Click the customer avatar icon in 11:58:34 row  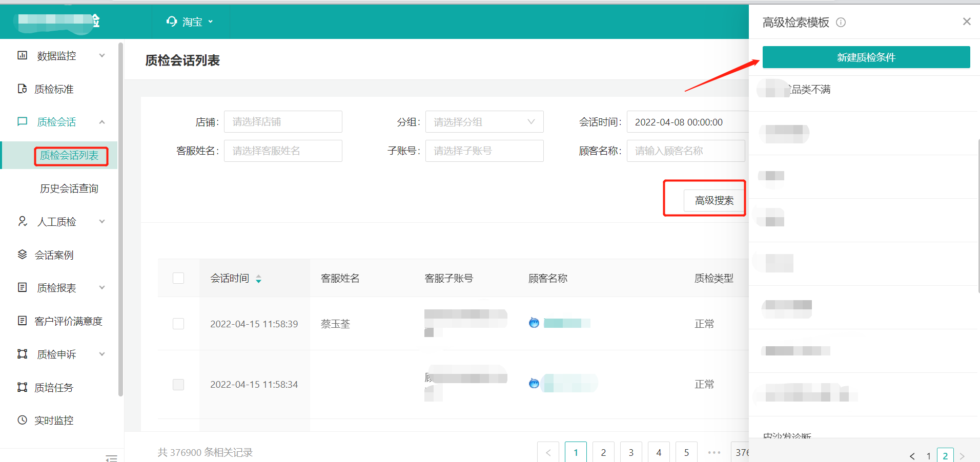click(x=534, y=383)
